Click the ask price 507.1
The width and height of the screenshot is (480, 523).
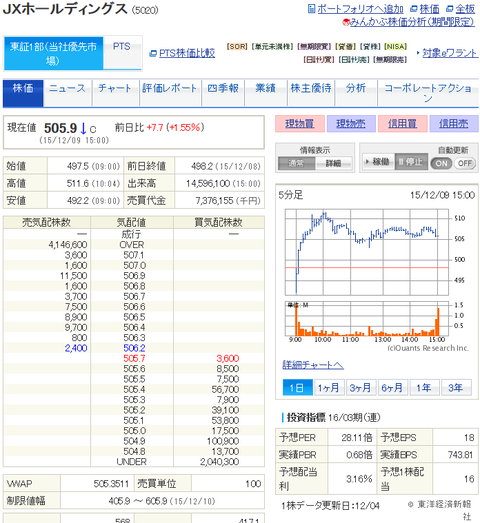point(134,255)
